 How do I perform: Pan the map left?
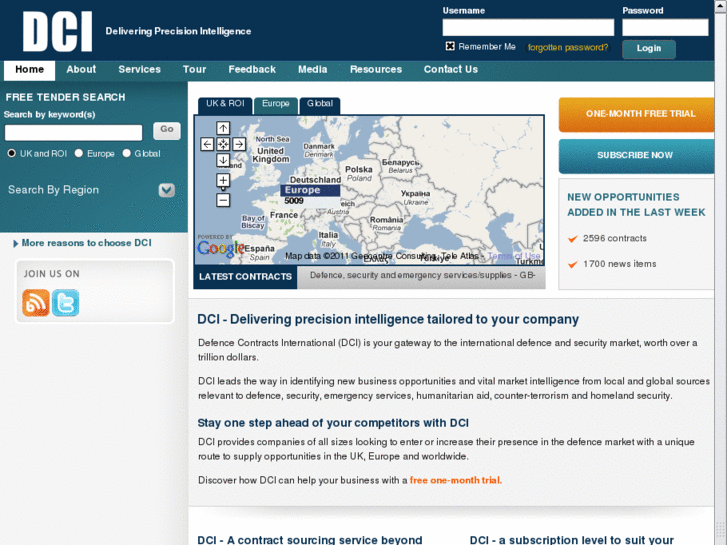point(207,144)
